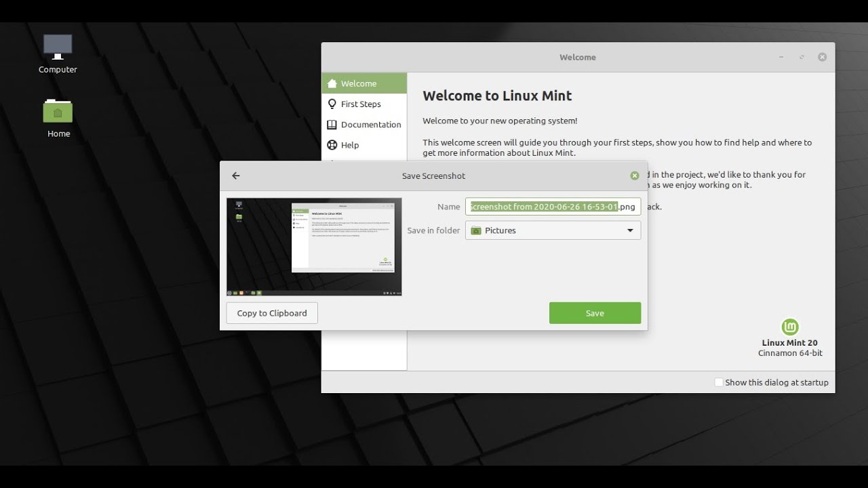Save the screenshot with the Save button

point(595,313)
